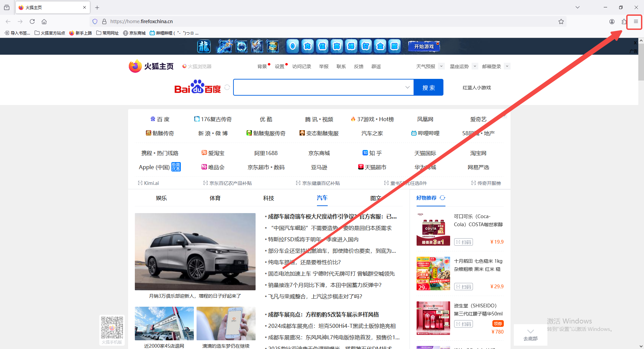
Task: Click the Baidu search input field
Action: click(319, 87)
